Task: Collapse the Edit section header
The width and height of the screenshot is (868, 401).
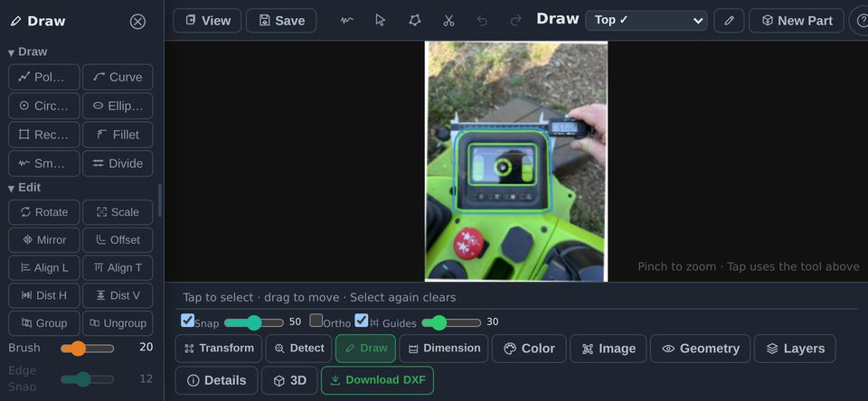Action: pos(25,188)
